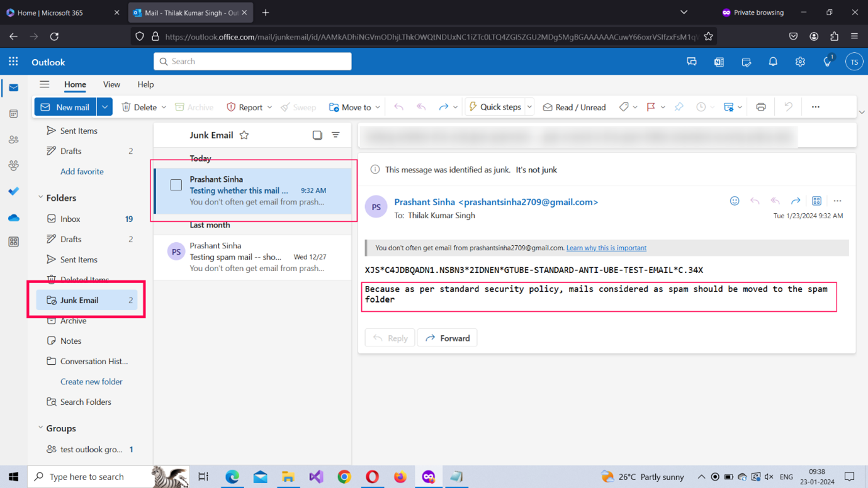Click the Print icon in the toolbar
Viewport: 868px width, 488px height.
(x=760, y=107)
